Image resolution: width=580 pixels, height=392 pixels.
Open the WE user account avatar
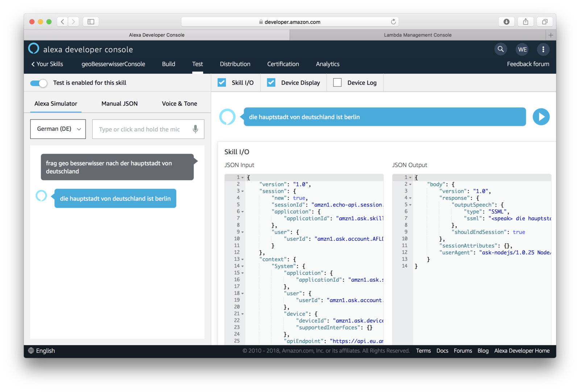[522, 49]
